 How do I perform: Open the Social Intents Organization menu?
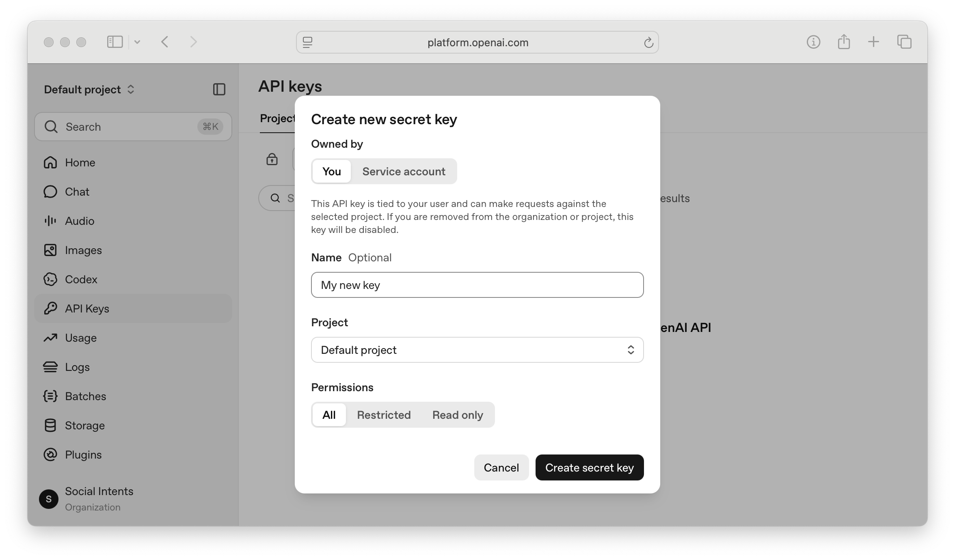point(133,499)
